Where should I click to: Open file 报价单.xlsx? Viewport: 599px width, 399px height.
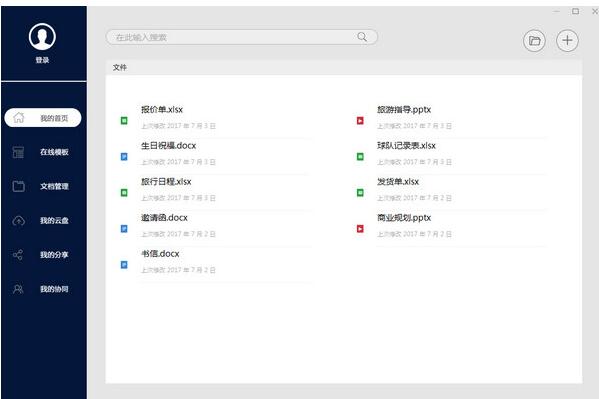click(x=162, y=110)
